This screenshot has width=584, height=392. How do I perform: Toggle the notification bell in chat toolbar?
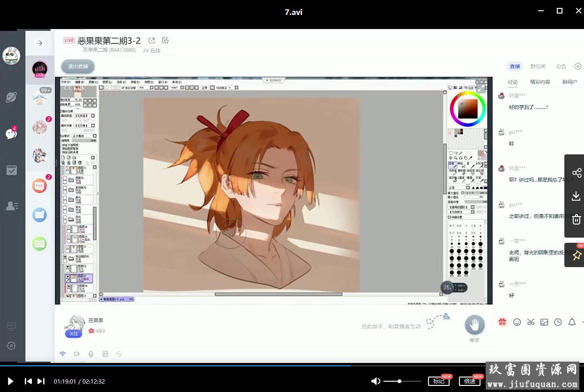coord(572,322)
